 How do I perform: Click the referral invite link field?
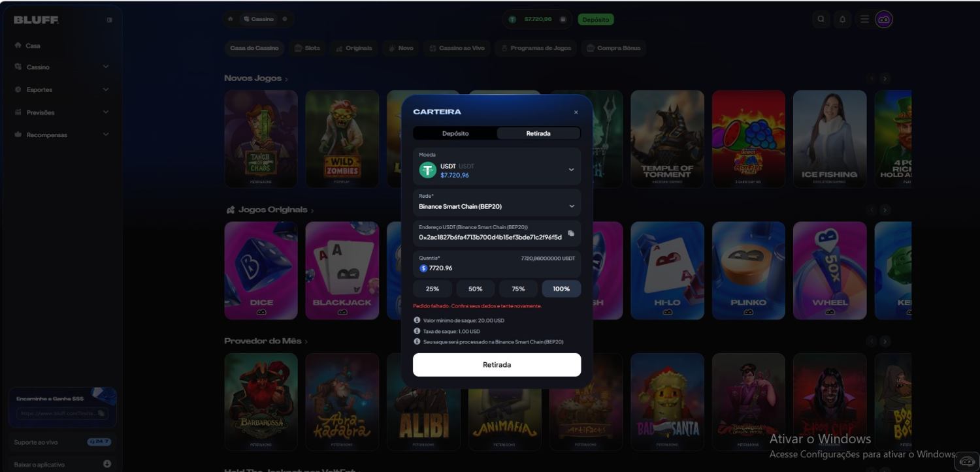pyautogui.click(x=62, y=413)
